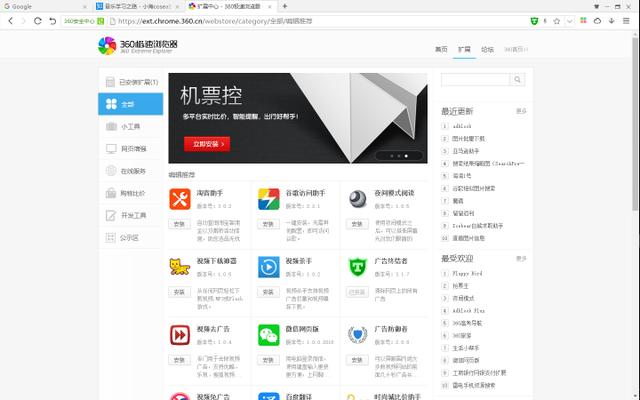Open the colorful extensions grid icon in toolbar

click(583, 20)
